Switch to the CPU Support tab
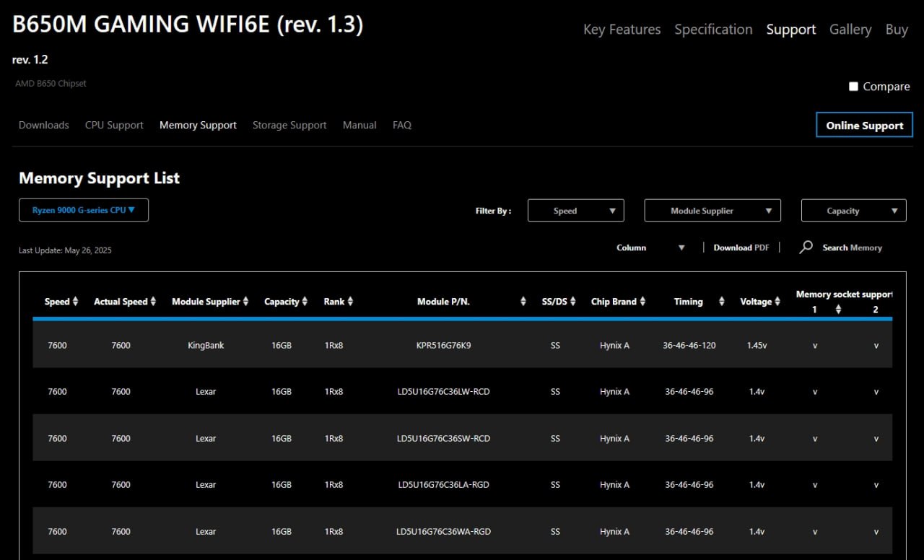The height and width of the screenshot is (560, 924). (114, 125)
